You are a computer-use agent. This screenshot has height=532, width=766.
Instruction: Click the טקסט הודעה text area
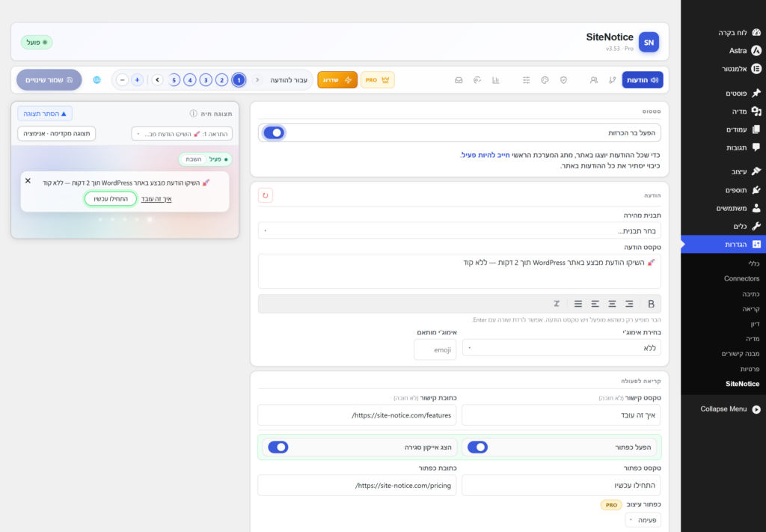click(x=460, y=271)
